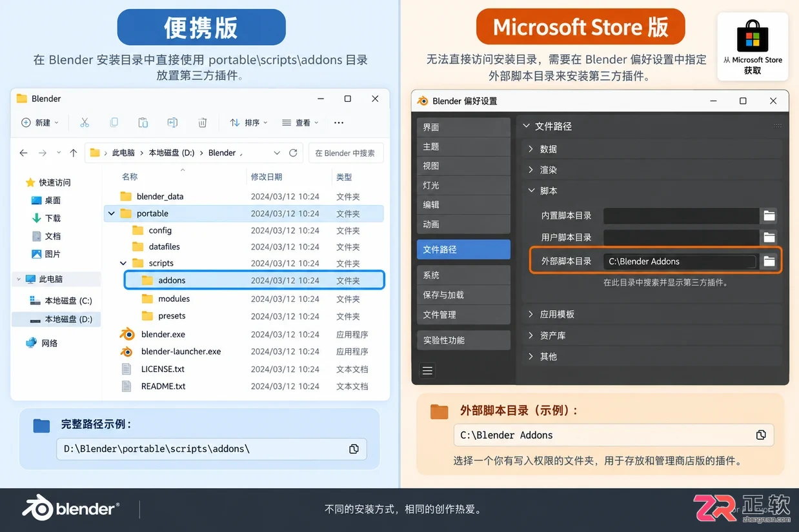Viewport: 799px width, 532px height.
Task: Copy the D:\Blender\portable\scripts\addons\ path
Action: 354,449
